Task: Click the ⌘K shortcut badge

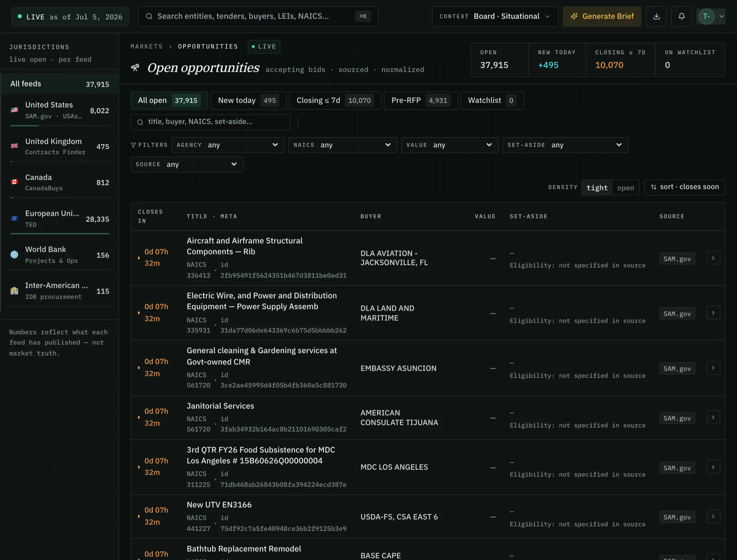Action: (x=363, y=16)
